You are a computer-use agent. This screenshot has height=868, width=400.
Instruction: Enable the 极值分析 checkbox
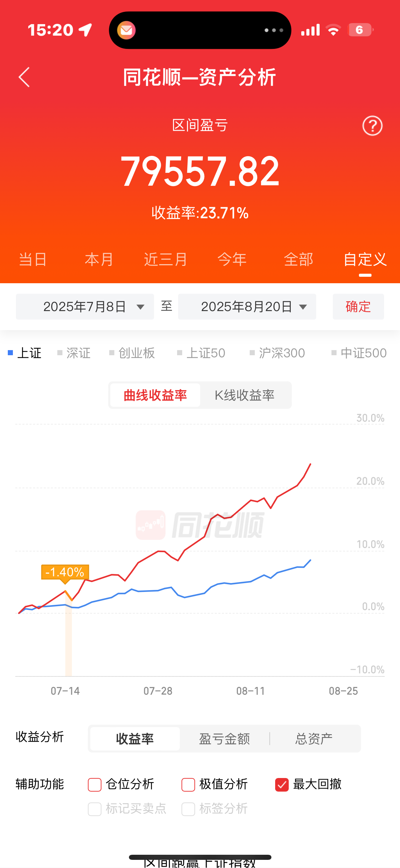pos(188,784)
